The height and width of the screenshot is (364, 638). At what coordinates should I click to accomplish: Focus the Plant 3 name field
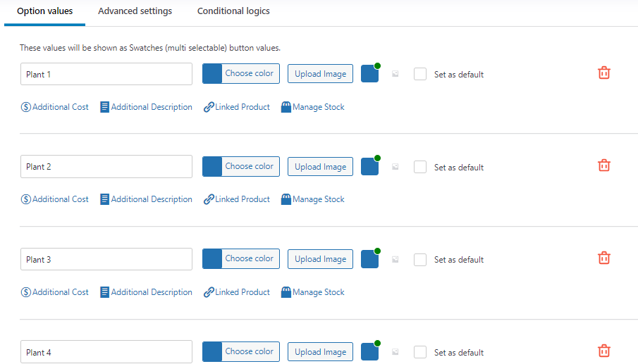106,259
